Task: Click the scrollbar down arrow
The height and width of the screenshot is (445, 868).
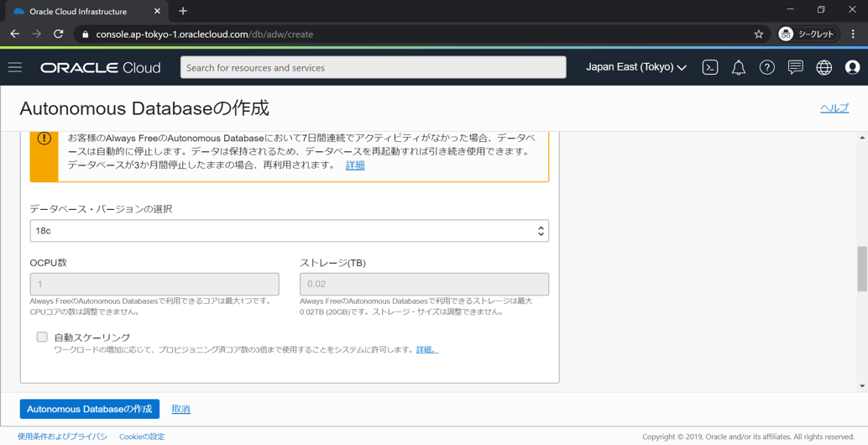Action: [862, 385]
